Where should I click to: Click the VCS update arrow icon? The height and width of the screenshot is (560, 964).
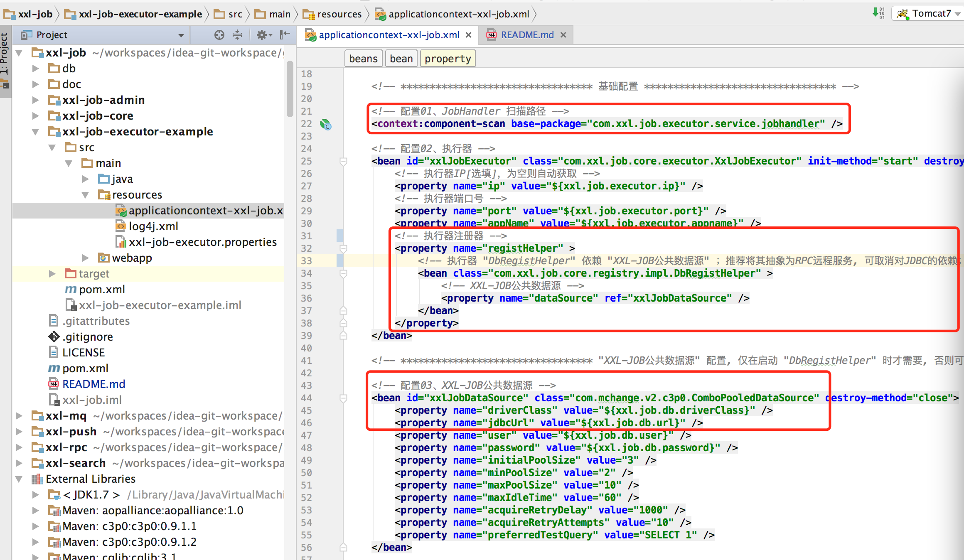[878, 13]
